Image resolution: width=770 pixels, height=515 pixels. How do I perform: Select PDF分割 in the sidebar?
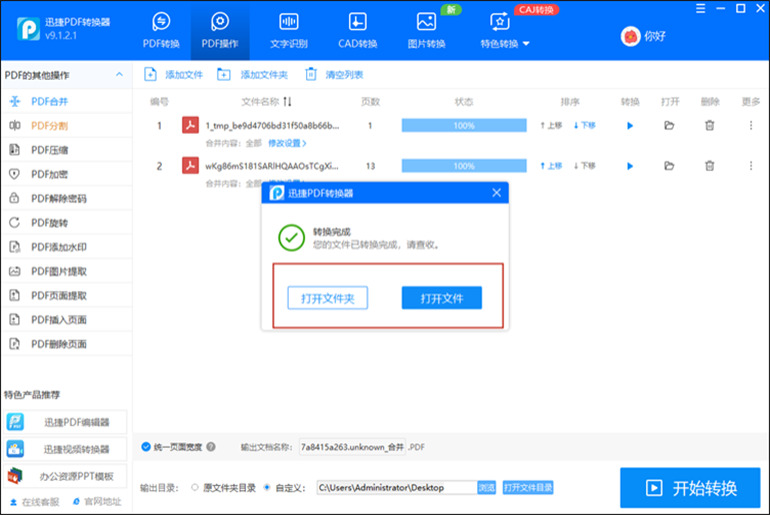tap(66, 126)
